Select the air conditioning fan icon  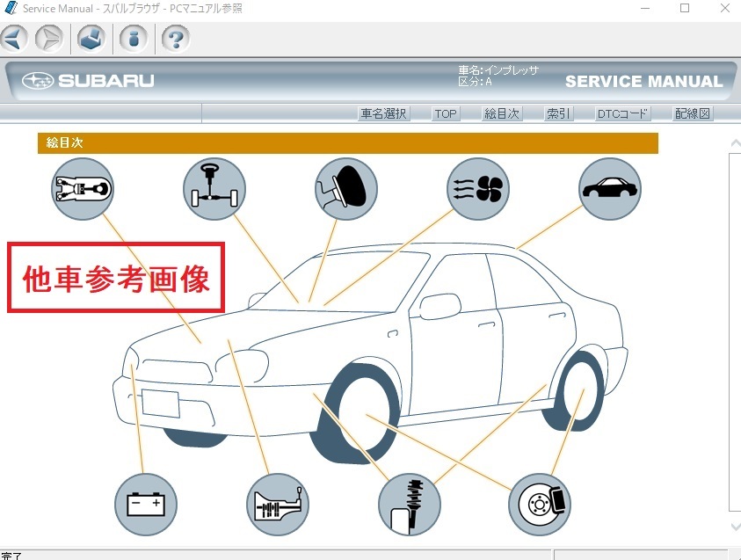pos(478,188)
